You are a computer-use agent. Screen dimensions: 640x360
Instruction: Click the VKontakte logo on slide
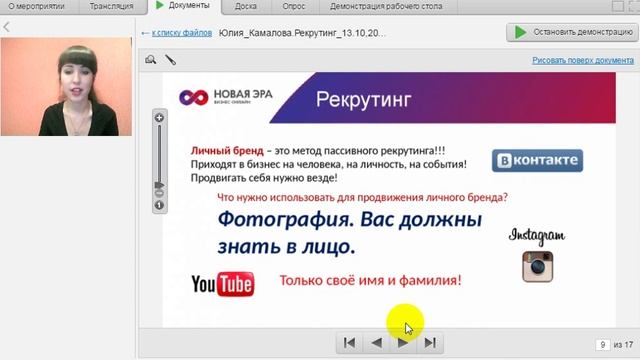tap(537, 160)
